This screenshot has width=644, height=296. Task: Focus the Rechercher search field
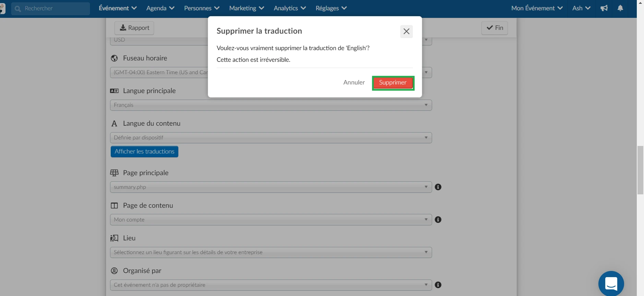[51, 9]
